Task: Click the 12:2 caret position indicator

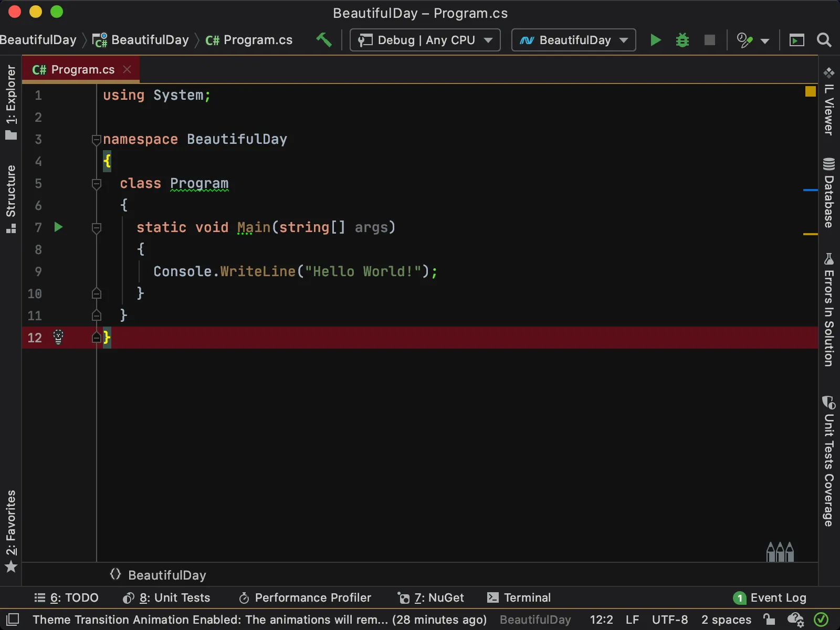Action: (601, 619)
